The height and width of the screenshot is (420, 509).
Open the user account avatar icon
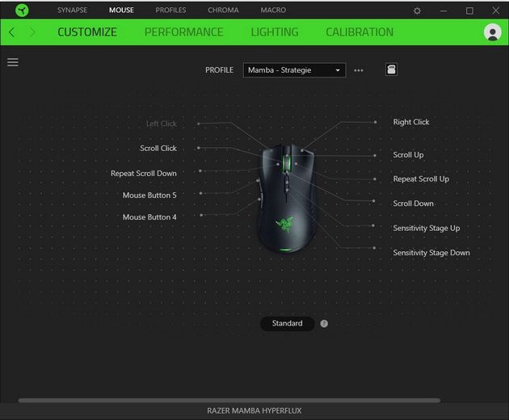(493, 32)
